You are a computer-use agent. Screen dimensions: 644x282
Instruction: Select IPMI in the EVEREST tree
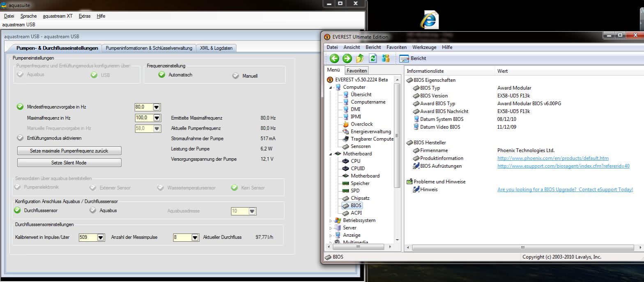coord(356,117)
